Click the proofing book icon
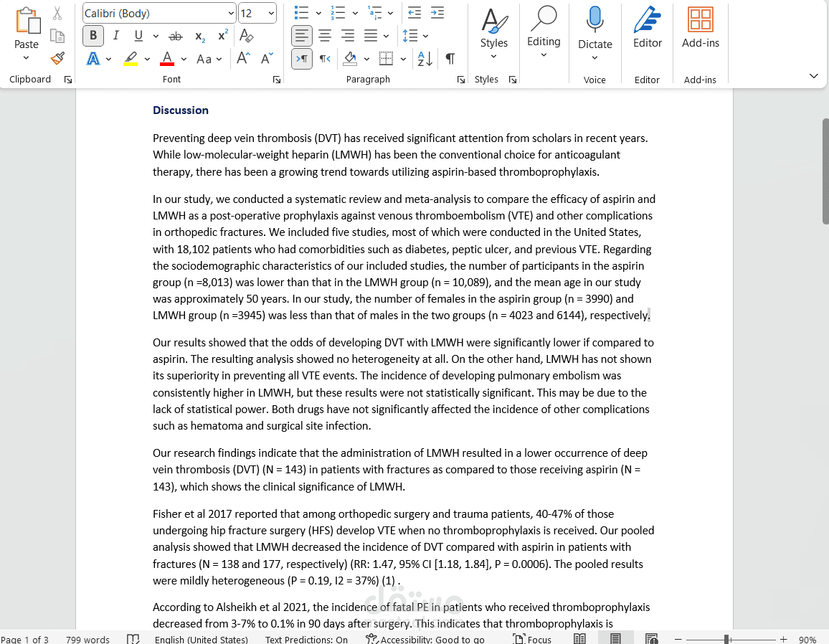This screenshot has height=644, width=829. pos(133,639)
